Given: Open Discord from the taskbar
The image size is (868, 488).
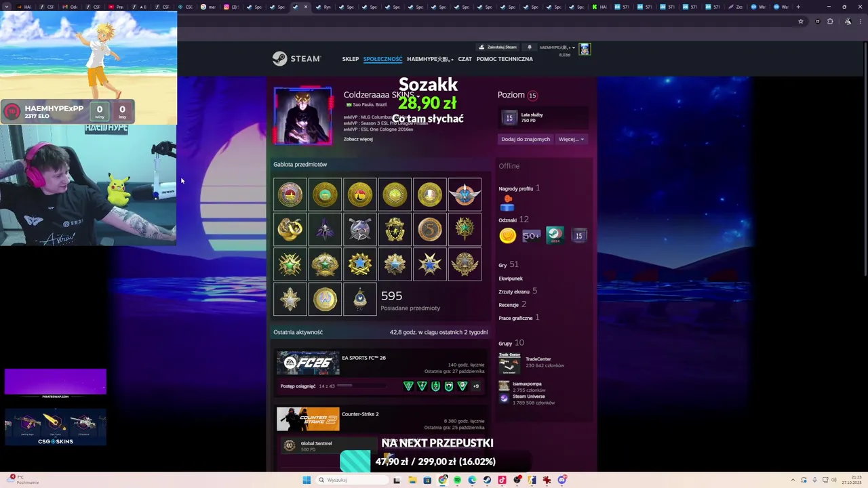Looking at the screenshot, I should 562,480.
